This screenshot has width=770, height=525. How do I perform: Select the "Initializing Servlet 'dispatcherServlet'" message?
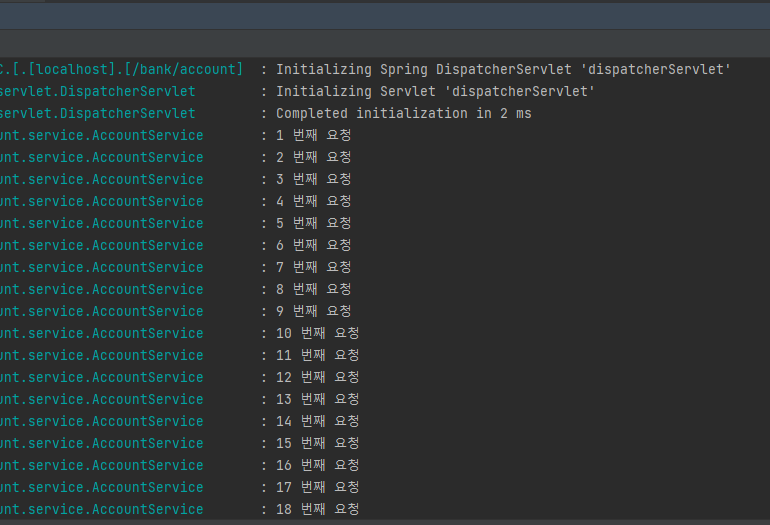pos(435,91)
